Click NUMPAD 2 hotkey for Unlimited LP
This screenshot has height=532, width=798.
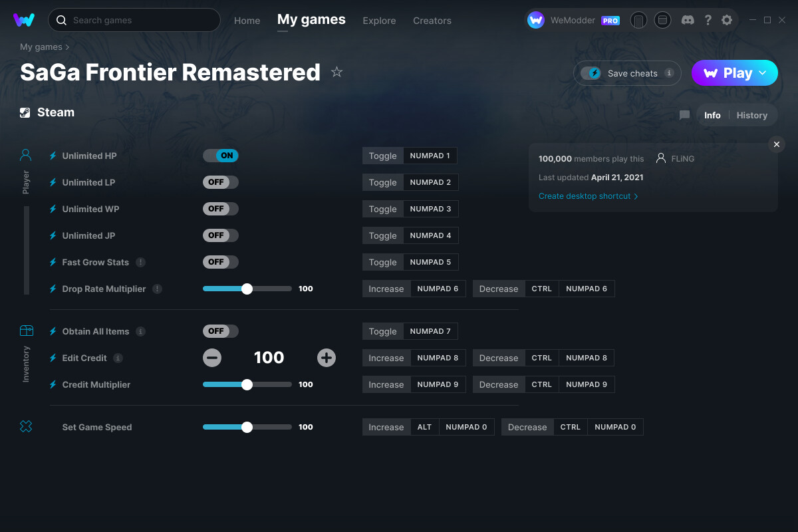[430, 182]
